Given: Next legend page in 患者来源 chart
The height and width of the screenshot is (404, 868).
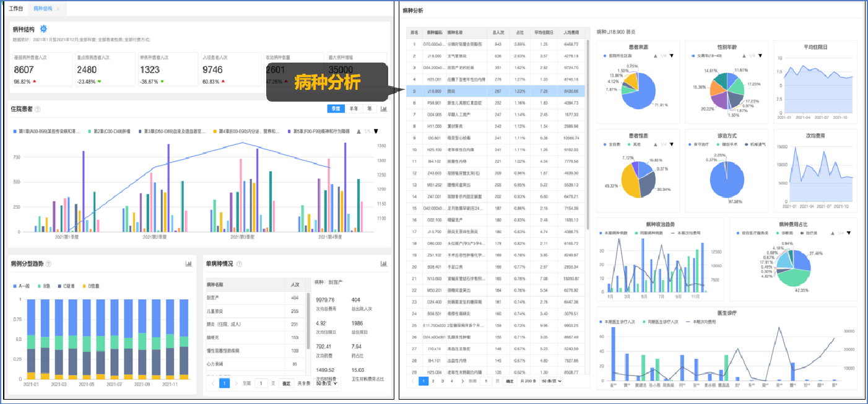Looking at the screenshot, I should point(671,56).
